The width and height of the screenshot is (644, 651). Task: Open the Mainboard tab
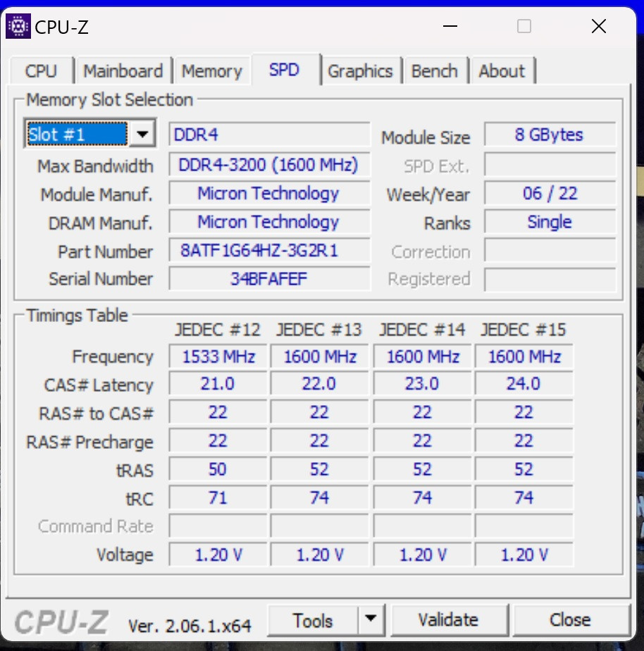(x=123, y=71)
